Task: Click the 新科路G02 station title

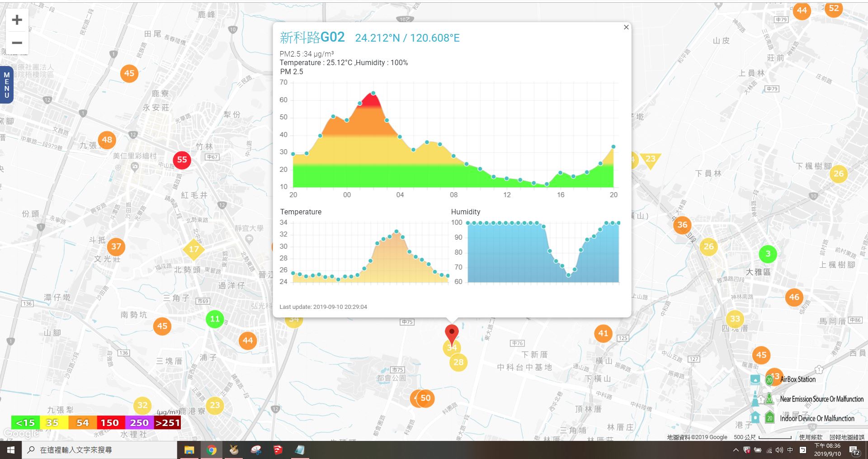Action: coord(312,37)
